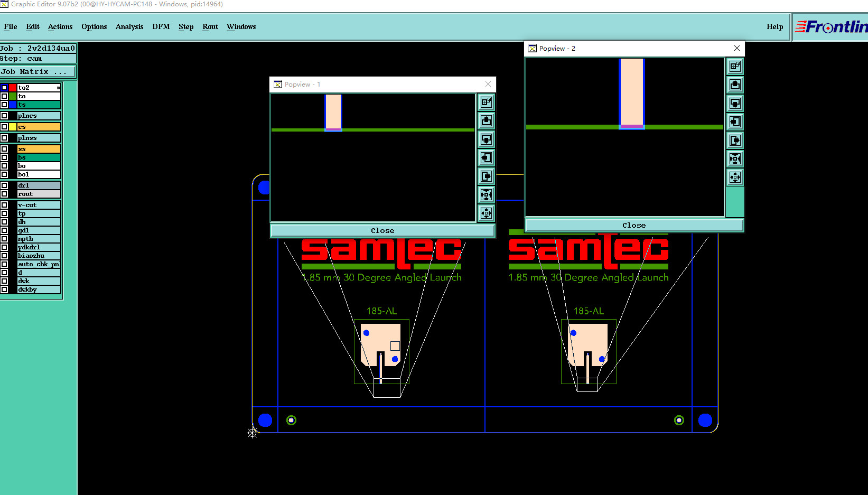The width and height of the screenshot is (868, 495).
Task: Open the Windows menu
Action: click(241, 26)
